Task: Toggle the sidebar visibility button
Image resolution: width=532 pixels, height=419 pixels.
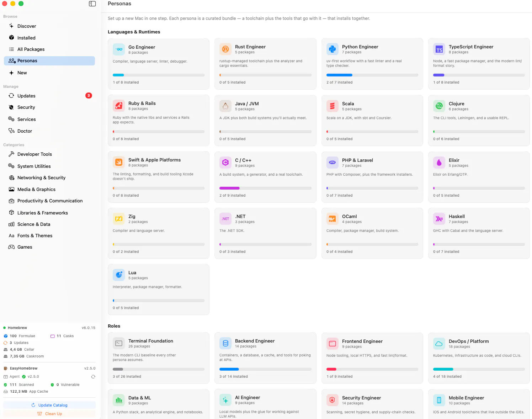Action: click(x=92, y=4)
